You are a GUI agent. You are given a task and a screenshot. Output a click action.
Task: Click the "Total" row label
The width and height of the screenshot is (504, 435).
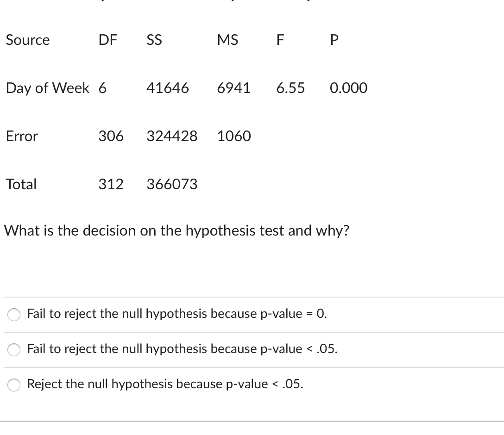21,184
